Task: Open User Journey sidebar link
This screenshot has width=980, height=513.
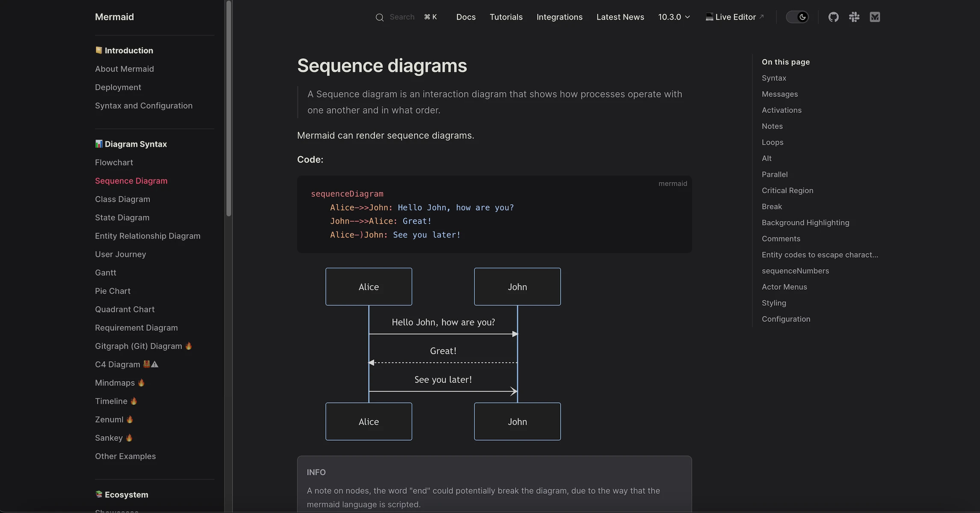Action: coord(120,254)
